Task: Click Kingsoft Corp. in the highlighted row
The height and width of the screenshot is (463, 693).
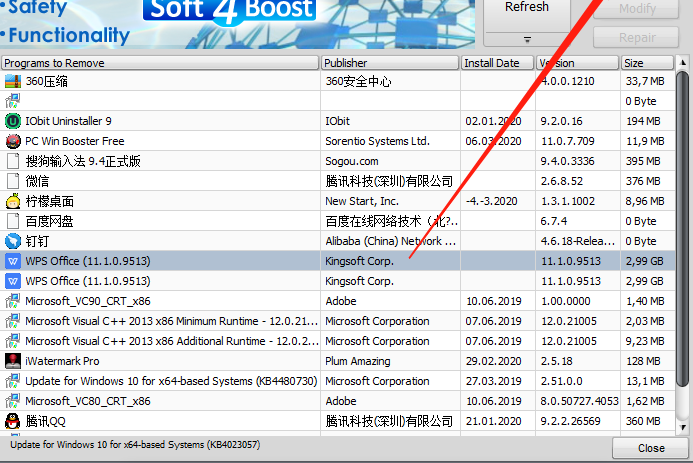Action: (359, 261)
